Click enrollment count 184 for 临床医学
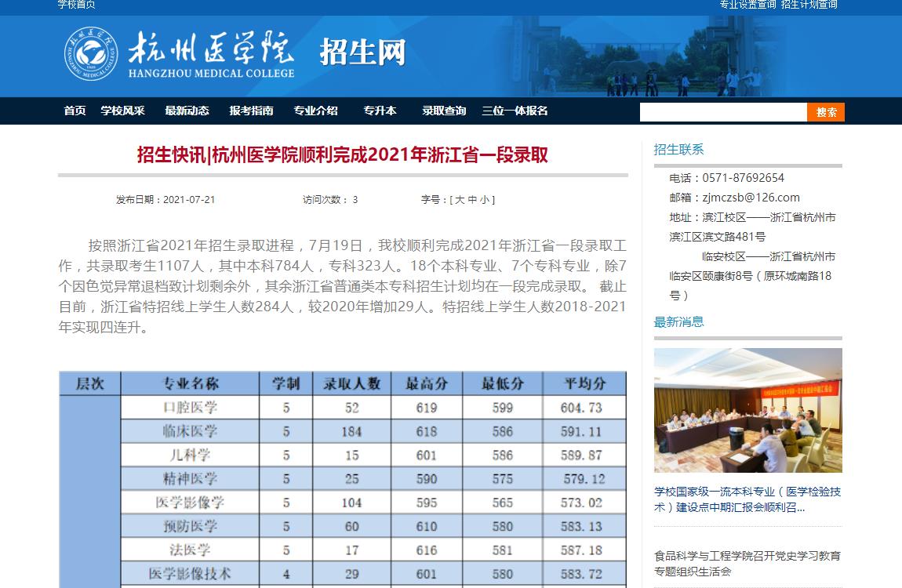The image size is (902, 588). [351, 431]
